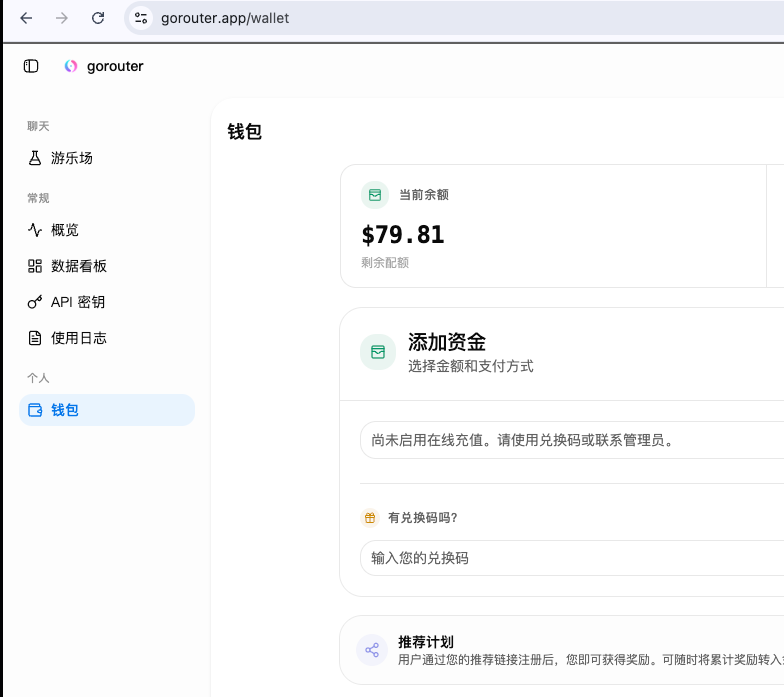Select 钱包 in the sidebar
784x697 pixels.
pyautogui.click(x=107, y=410)
